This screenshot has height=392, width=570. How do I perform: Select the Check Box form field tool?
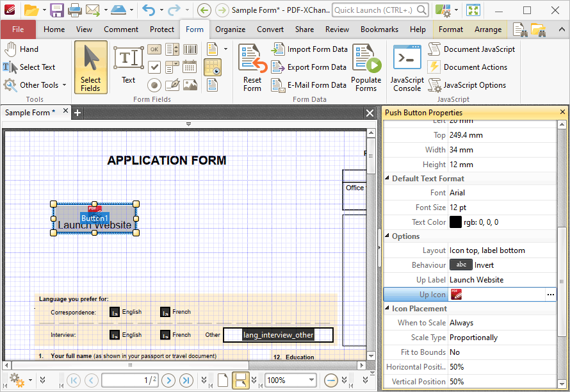pos(154,67)
